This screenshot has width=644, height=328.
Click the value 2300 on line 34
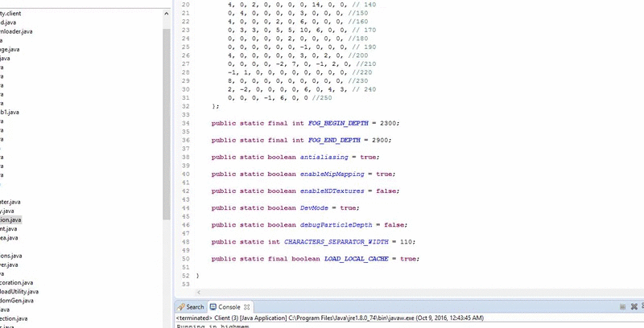click(x=388, y=123)
